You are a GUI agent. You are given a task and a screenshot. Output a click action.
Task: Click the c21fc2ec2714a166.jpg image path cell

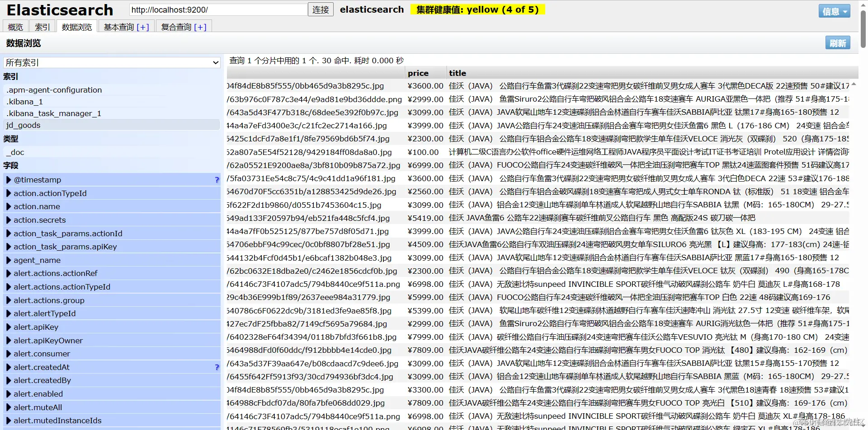(x=315, y=126)
